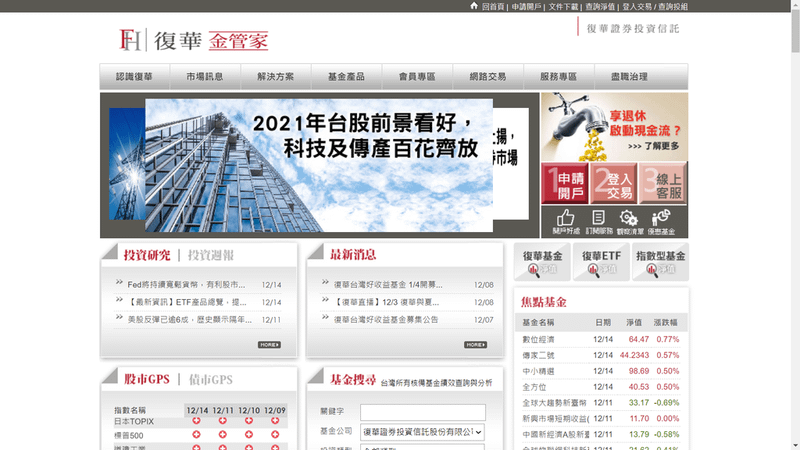The height and width of the screenshot is (450, 800).
Task: Click the 日本TOPIX plus icon under 12/14
Action: (196, 421)
